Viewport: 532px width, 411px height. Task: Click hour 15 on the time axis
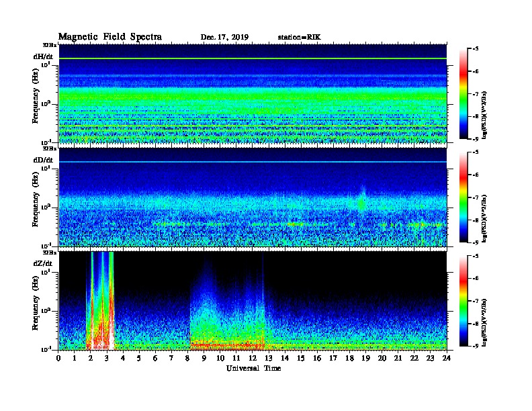tap(301, 358)
